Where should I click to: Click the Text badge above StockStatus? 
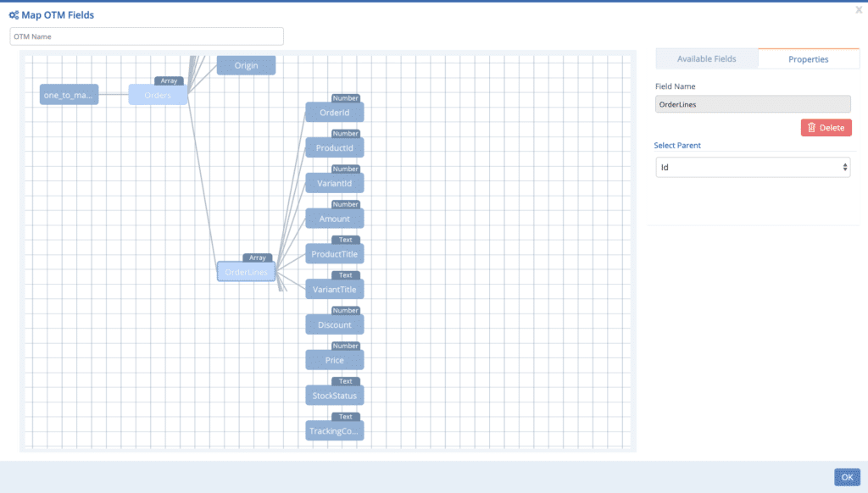346,381
